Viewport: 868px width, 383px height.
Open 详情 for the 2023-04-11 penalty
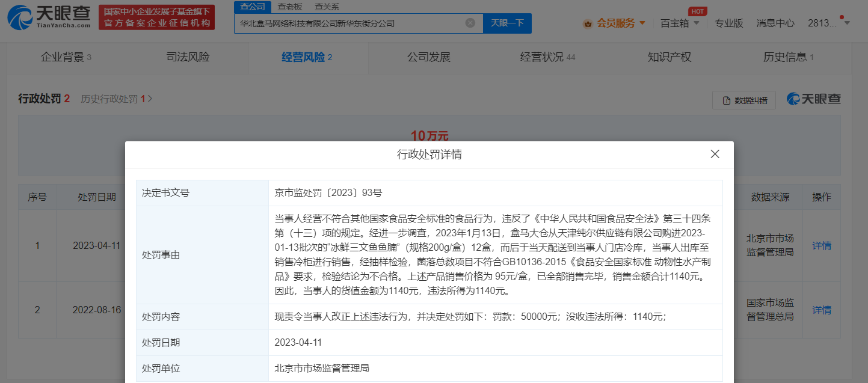(822, 245)
